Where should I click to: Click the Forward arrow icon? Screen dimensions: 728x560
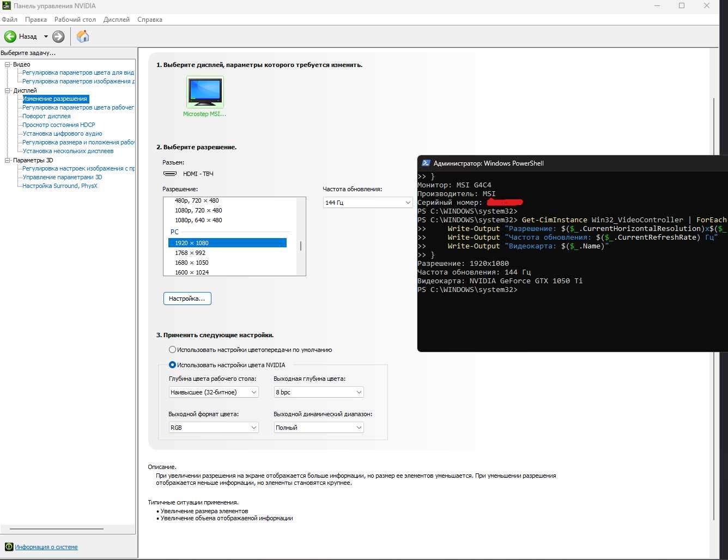pyautogui.click(x=58, y=36)
